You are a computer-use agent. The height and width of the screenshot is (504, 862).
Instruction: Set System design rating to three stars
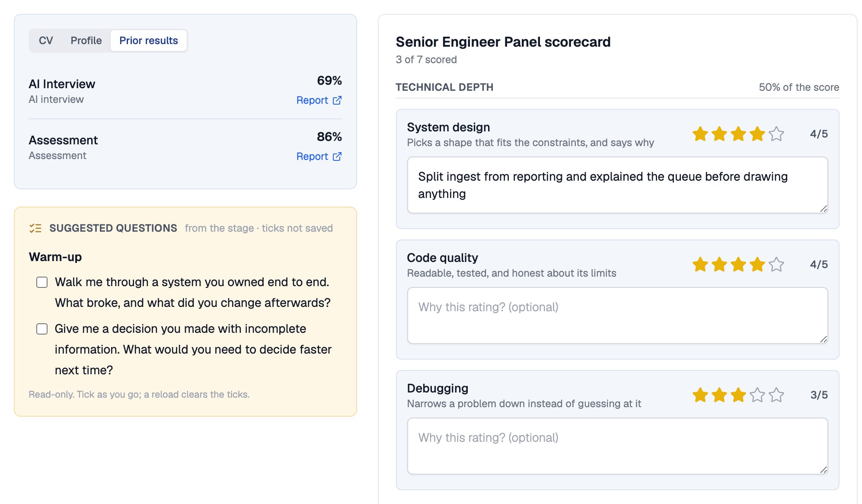[x=738, y=134]
